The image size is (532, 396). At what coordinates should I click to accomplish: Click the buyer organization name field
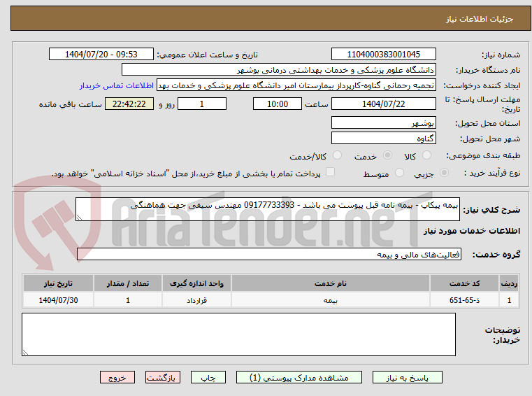[278, 70]
